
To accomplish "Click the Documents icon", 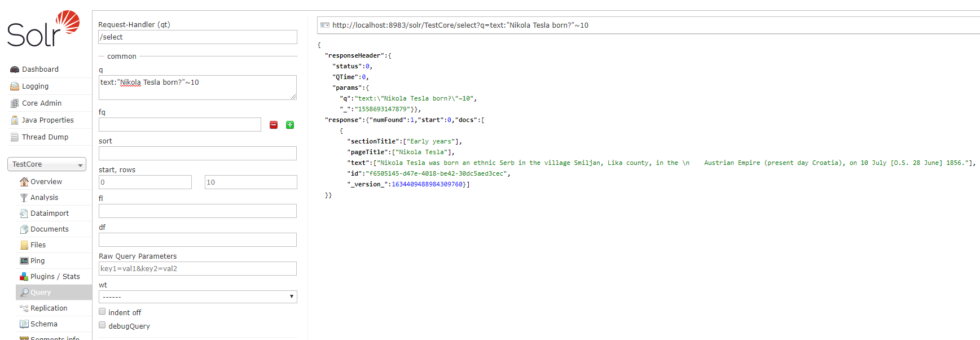I will coord(24,229).
